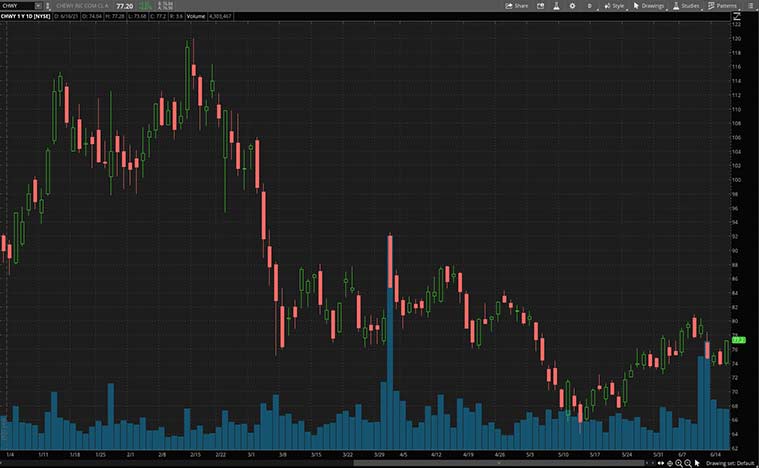The width and height of the screenshot is (759, 468).
Task: Click the chart maximize icon below toolbar
Action: point(737,15)
